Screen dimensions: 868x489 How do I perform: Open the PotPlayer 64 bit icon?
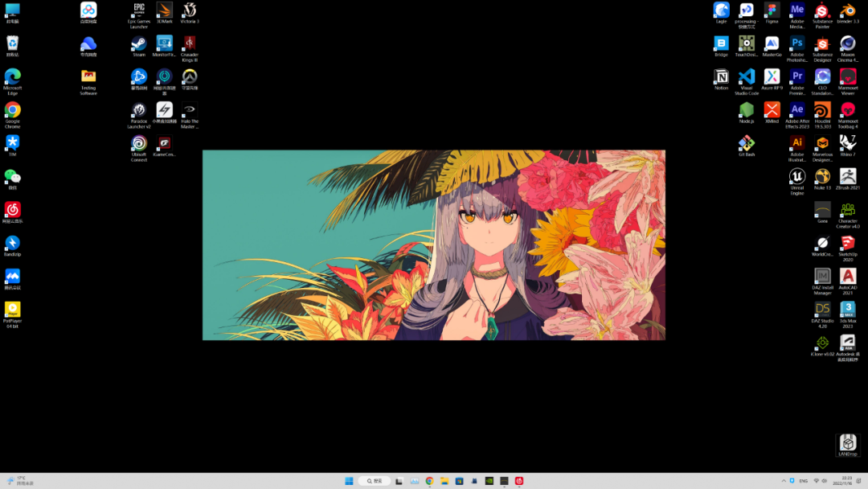tap(13, 314)
